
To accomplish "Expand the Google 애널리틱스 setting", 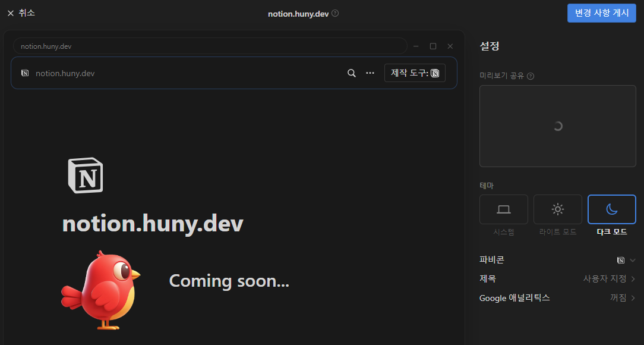I will pyautogui.click(x=622, y=298).
